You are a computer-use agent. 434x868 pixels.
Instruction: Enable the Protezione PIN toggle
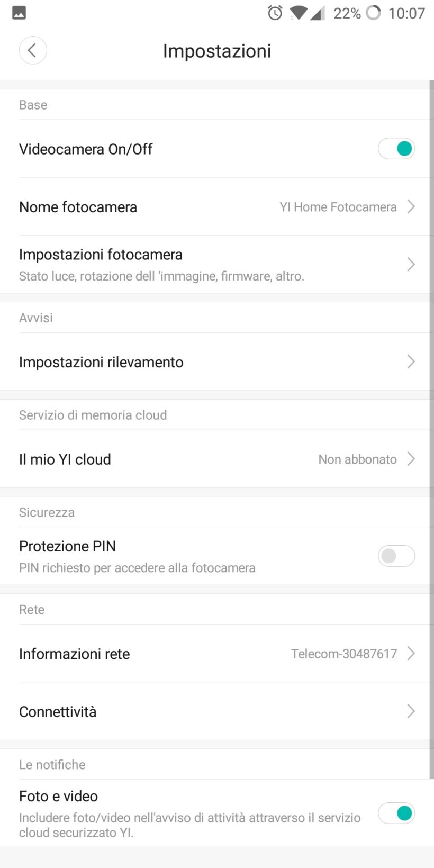click(396, 556)
